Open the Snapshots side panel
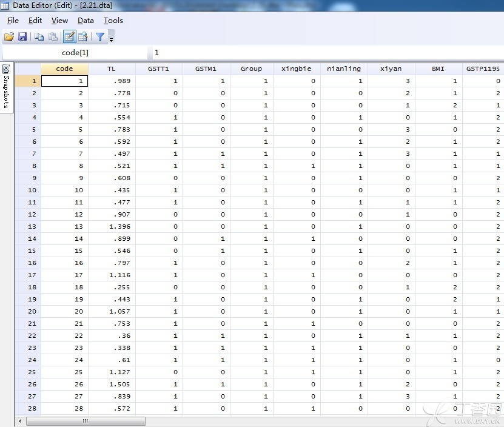 (7, 86)
